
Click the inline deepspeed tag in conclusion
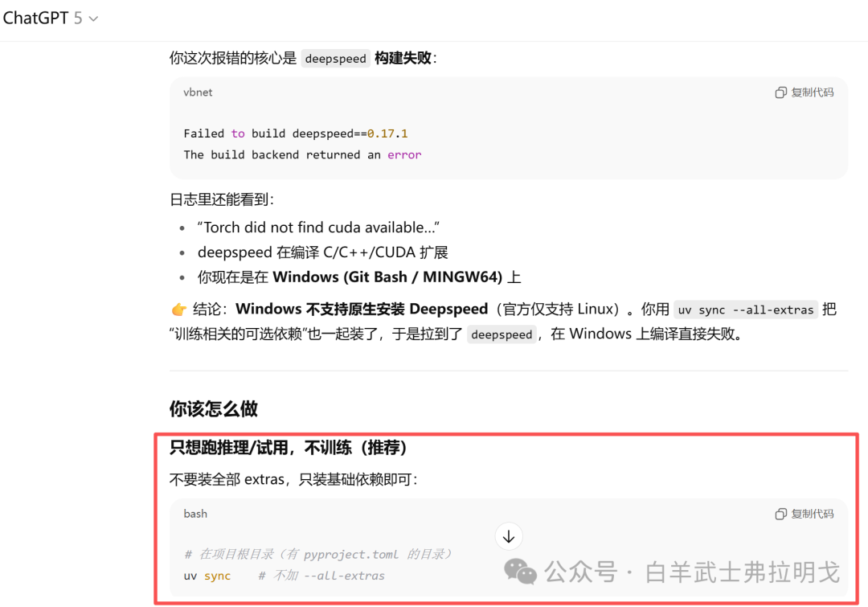point(502,334)
